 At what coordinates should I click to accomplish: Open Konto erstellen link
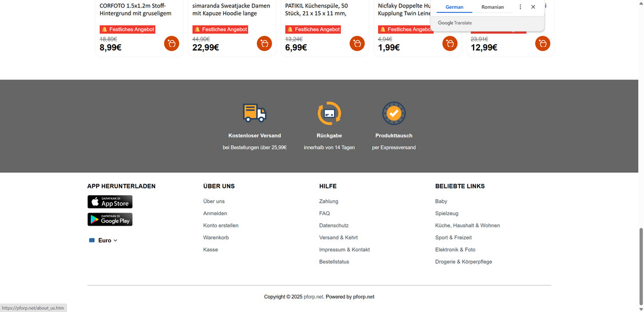[221, 225]
